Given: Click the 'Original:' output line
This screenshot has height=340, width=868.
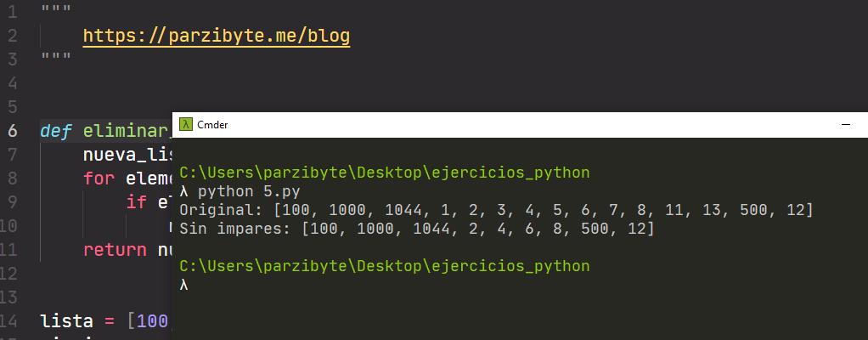Looking at the screenshot, I should 496,210.
